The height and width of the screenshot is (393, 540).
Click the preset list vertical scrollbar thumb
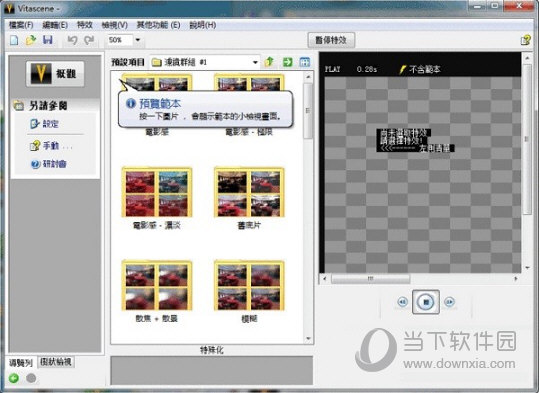(x=308, y=111)
